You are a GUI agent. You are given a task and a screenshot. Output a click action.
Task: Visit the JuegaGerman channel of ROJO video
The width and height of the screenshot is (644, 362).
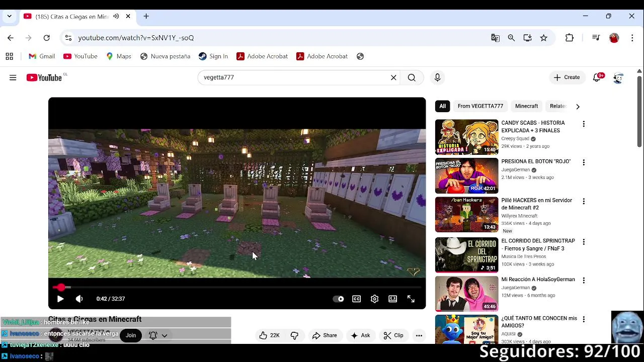(x=516, y=170)
